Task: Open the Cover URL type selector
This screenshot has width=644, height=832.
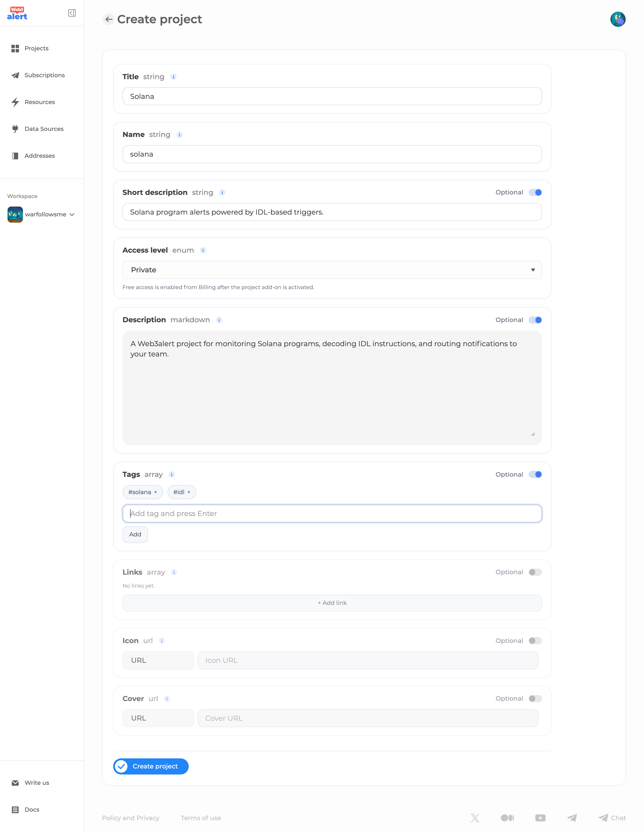Action: tap(158, 719)
